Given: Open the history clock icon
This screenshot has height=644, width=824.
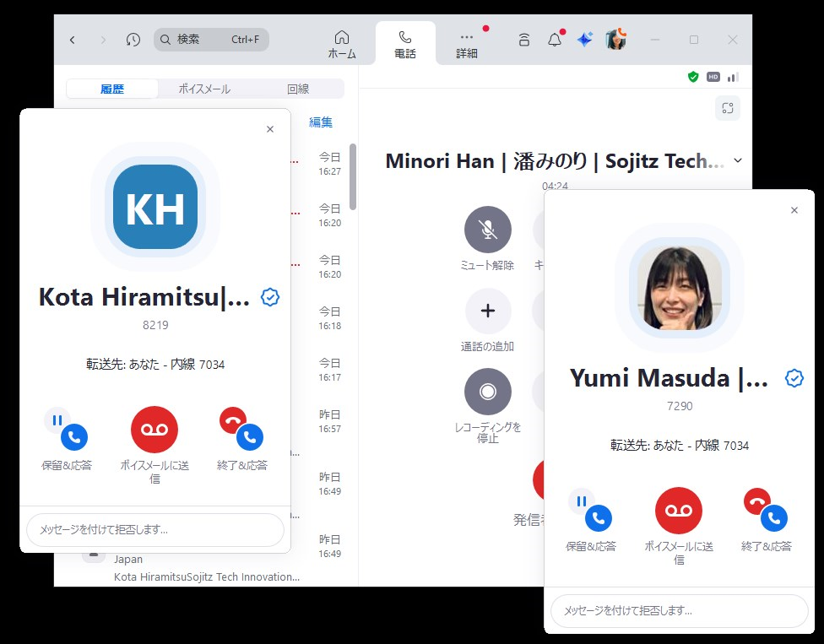Looking at the screenshot, I should [x=133, y=40].
